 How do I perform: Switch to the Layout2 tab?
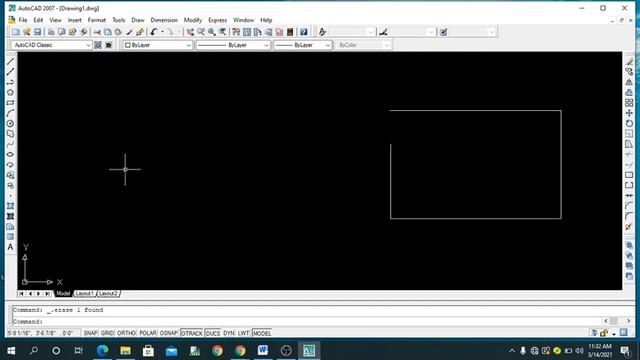[x=108, y=293]
